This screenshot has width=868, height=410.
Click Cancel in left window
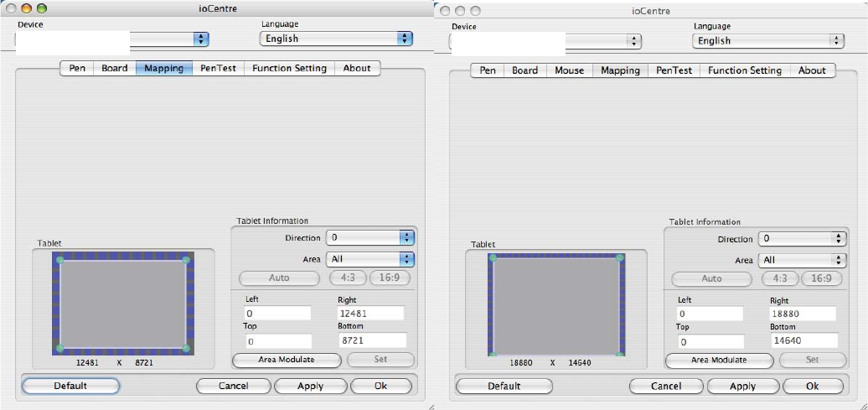pyautogui.click(x=234, y=386)
